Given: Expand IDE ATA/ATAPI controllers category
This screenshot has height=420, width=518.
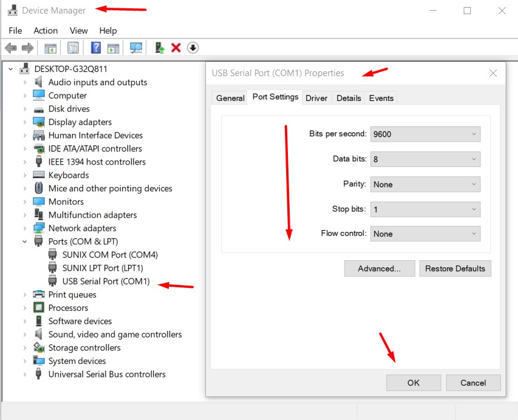Looking at the screenshot, I should point(25,149).
